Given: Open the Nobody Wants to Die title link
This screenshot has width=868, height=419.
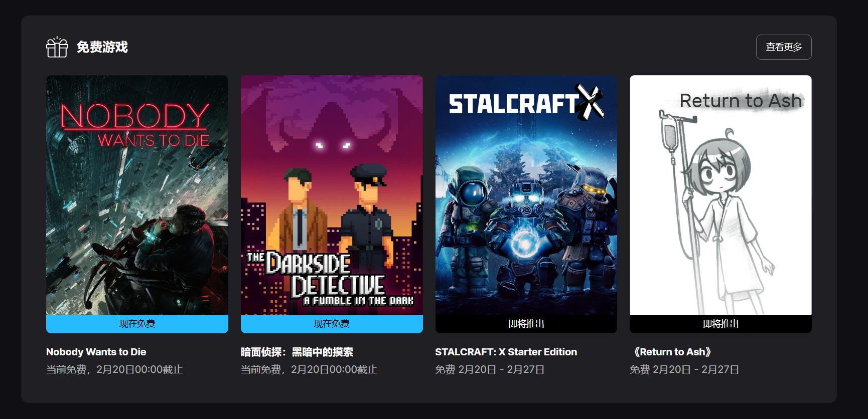Looking at the screenshot, I should [x=96, y=352].
